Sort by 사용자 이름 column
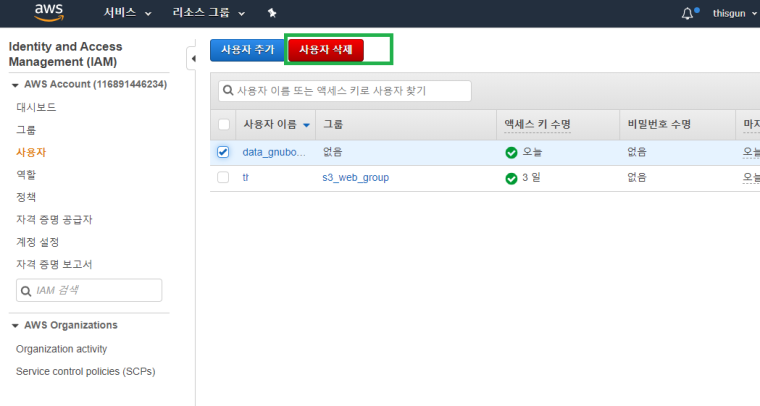The height and width of the screenshot is (406, 760). (276, 125)
